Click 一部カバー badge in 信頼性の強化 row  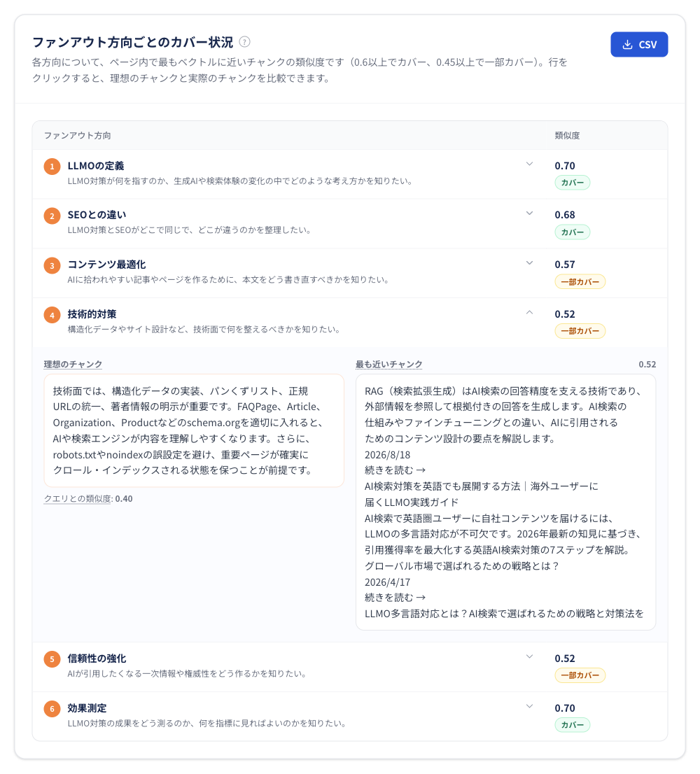pyautogui.click(x=580, y=675)
